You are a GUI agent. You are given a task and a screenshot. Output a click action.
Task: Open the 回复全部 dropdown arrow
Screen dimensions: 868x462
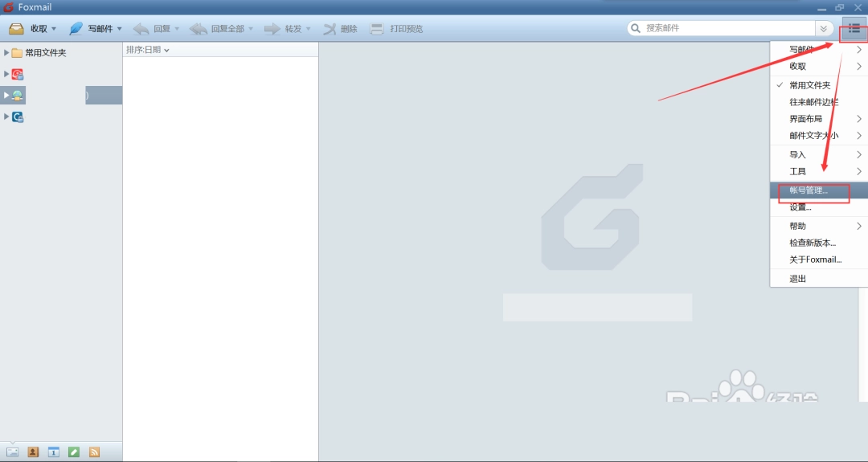tap(251, 29)
